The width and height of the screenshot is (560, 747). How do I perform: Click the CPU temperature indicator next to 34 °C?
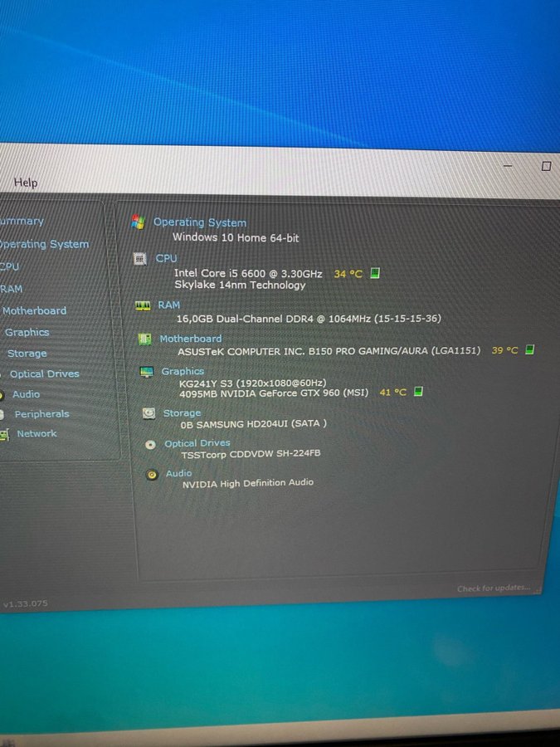(x=375, y=273)
